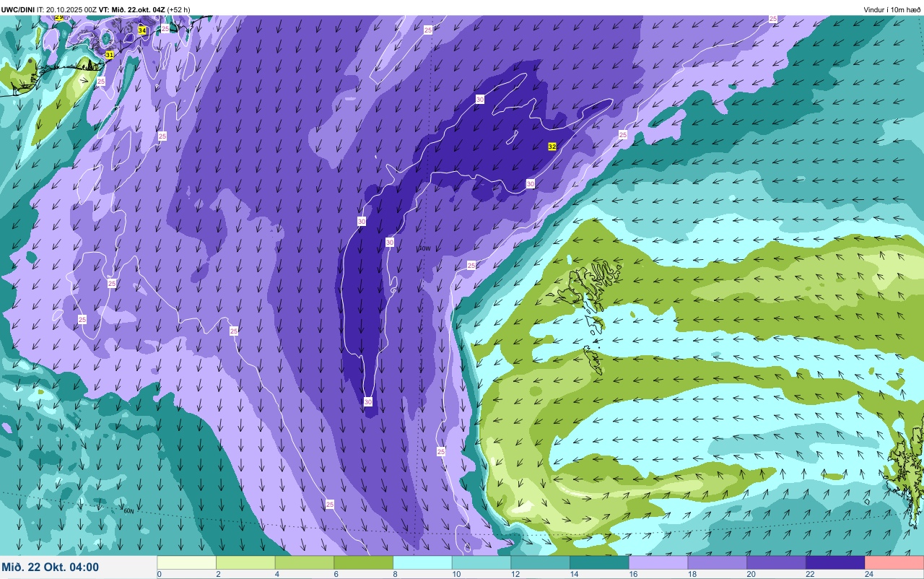Click the 'IT: 20.10.2025 00Z' init time
The image size is (924, 579).
coord(68,9)
